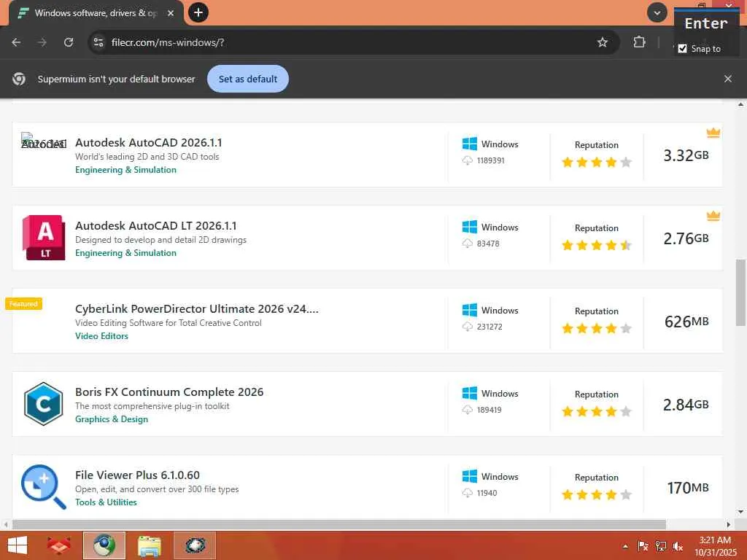Click the premium crown icon on AutoCAD LT
The height and width of the screenshot is (560, 747).
pos(713,216)
